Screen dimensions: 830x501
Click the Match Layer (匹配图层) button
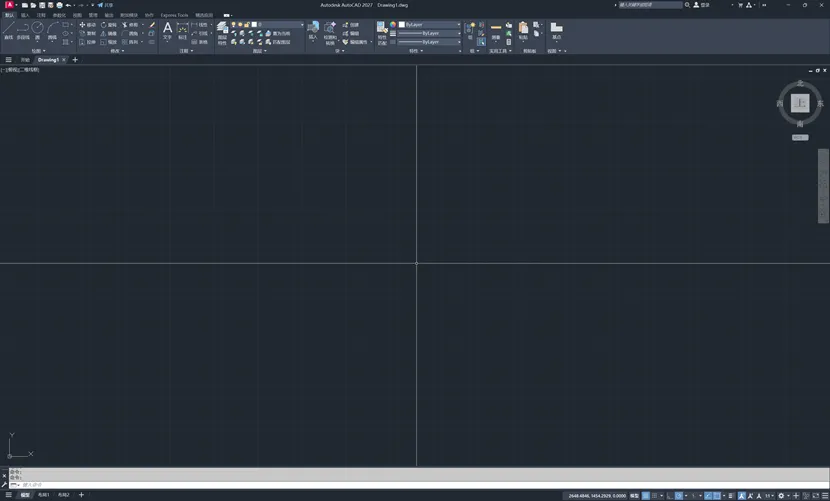point(276,42)
